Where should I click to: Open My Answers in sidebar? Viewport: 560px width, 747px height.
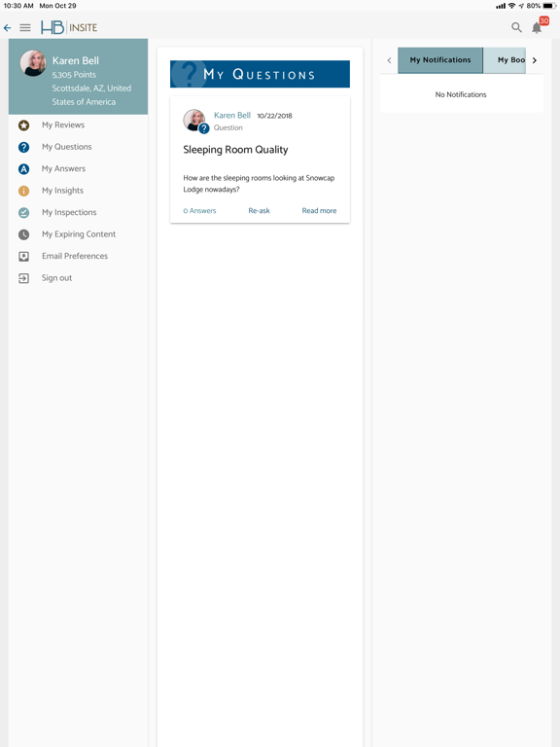(63, 168)
